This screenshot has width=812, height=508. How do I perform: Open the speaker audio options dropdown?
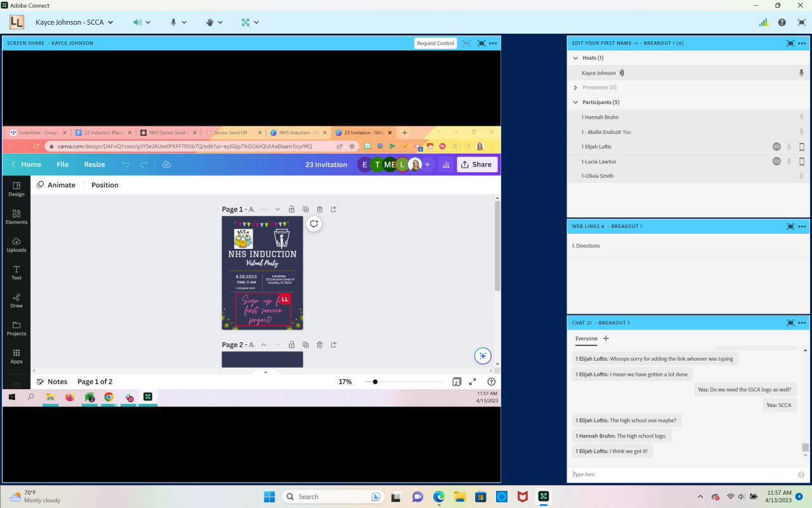point(148,22)
